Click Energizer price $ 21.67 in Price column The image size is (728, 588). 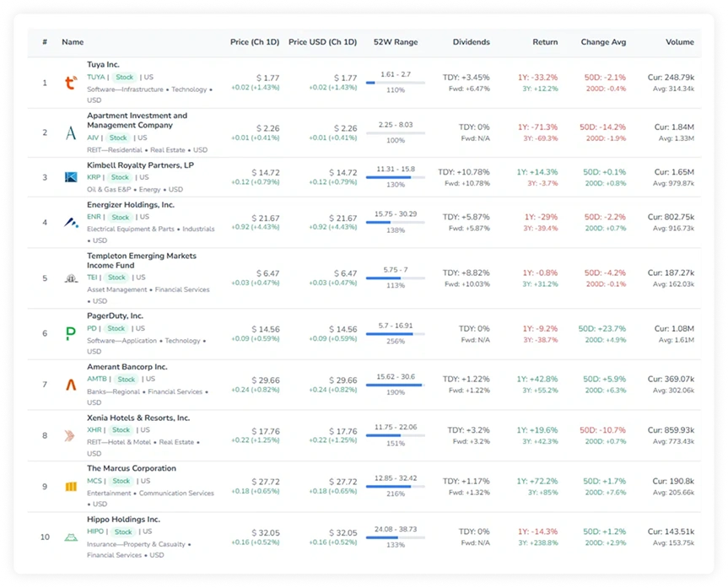[266, 218]
